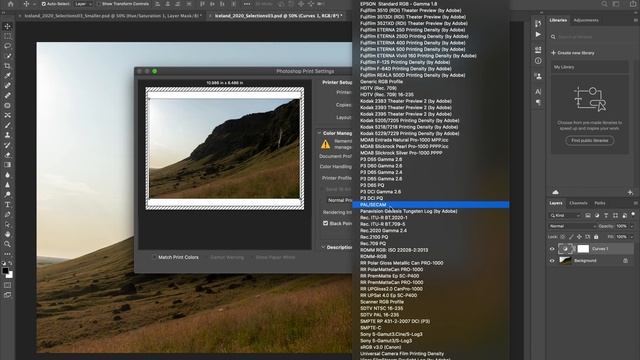Enable Show Transform Controls checkbox
The width and height of the screenshot is (640, 360).
[x=98, y=4]
